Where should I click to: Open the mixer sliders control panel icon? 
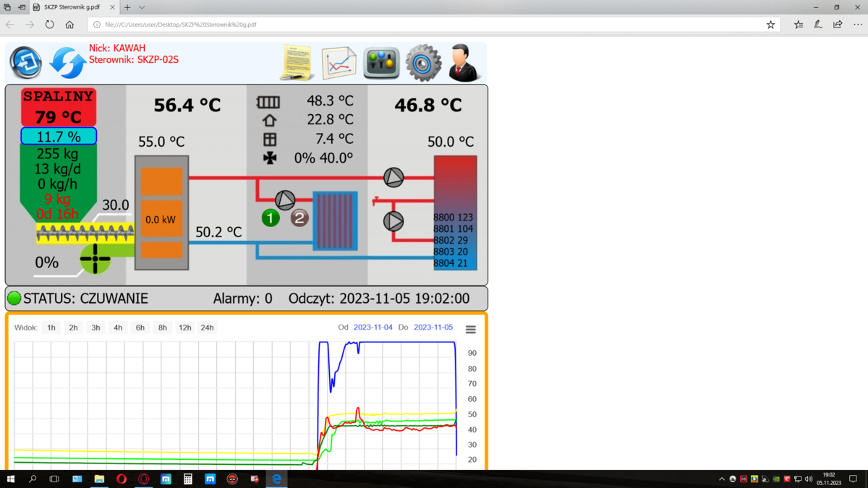click(381, 63)
